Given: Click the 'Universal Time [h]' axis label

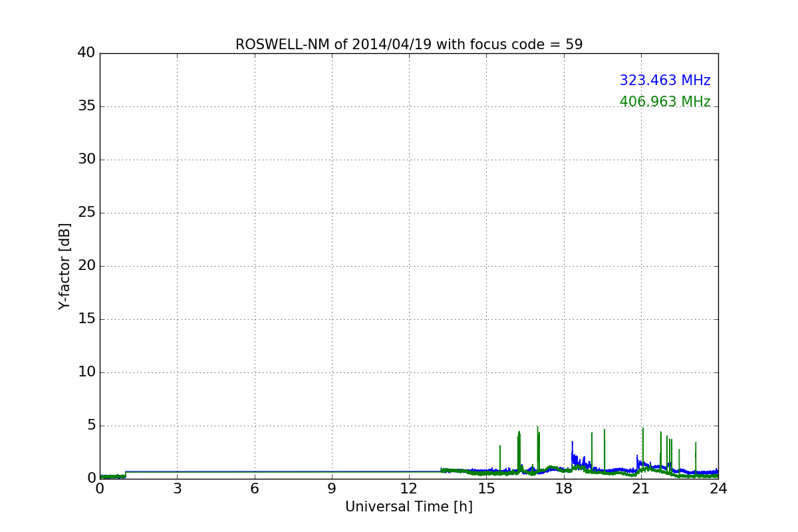Looking at the screenshot, I should pos(409,507).
